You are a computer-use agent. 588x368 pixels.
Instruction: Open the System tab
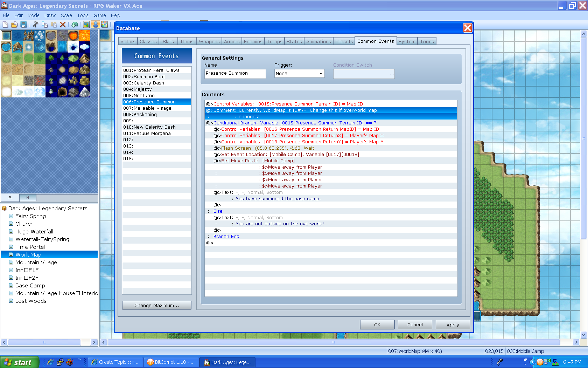tap(407, 41)
